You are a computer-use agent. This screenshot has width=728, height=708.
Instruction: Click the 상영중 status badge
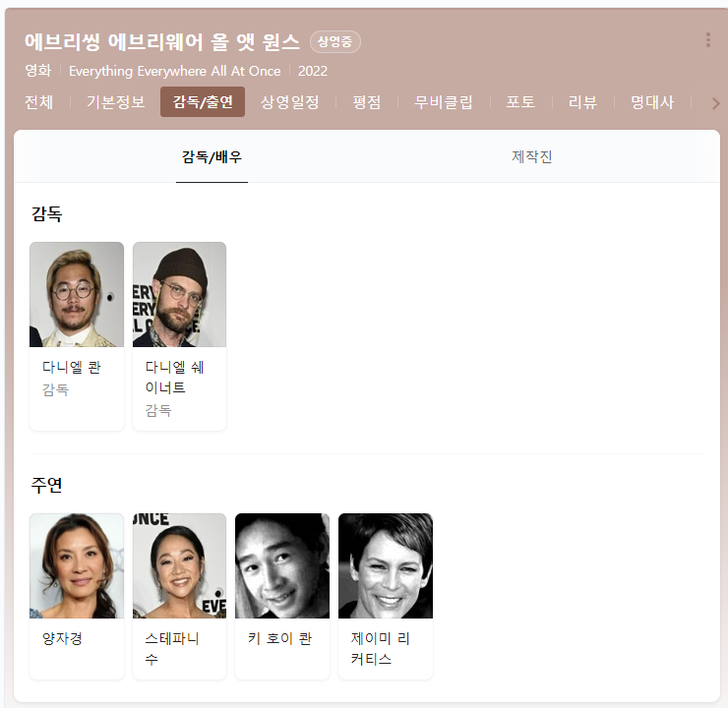point(334,41)
